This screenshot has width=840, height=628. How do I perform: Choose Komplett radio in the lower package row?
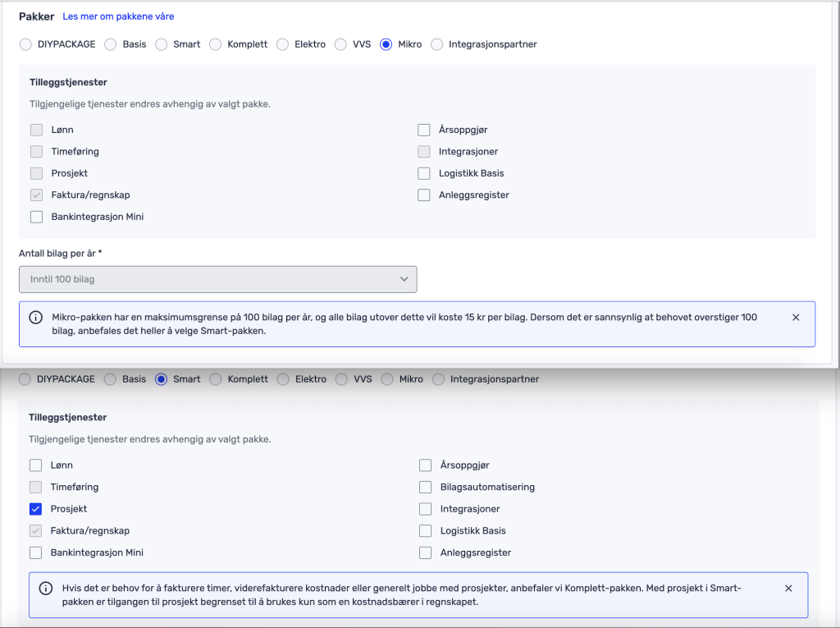(x=216, y=379)
